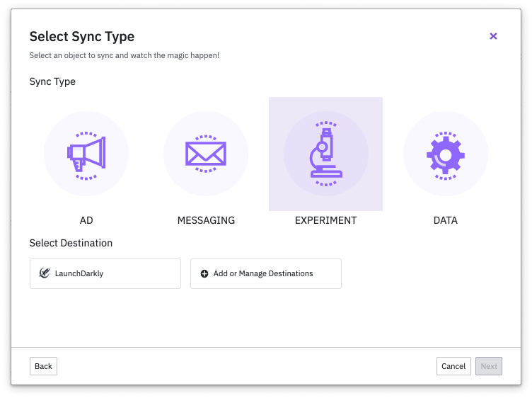Click the Sync Type section heading
Image resolution: width=532 pixels, height=398 pixels.
click(x=52, y=82)
